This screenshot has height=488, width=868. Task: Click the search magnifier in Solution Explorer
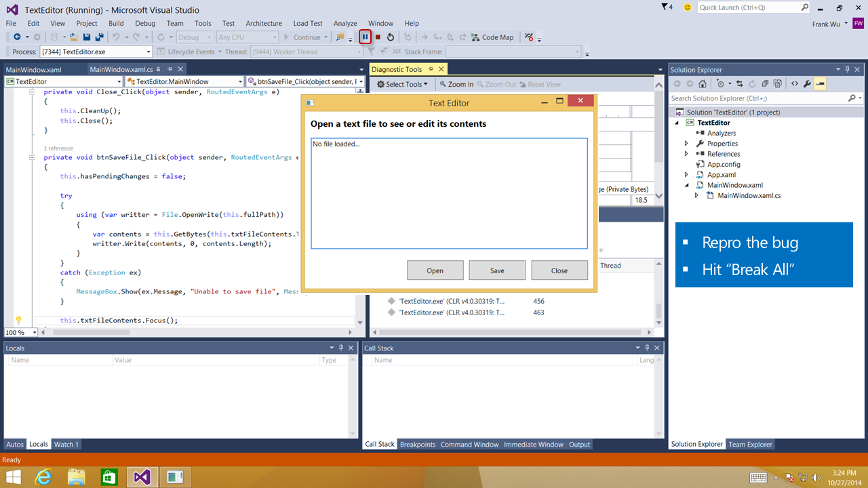point(852,98)
